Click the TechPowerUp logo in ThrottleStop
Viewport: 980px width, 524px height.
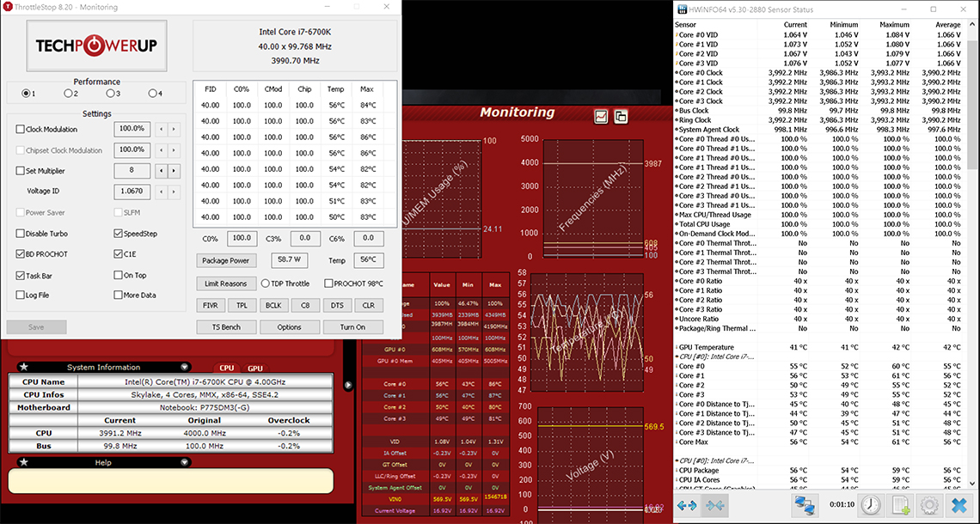pos(96,46)
